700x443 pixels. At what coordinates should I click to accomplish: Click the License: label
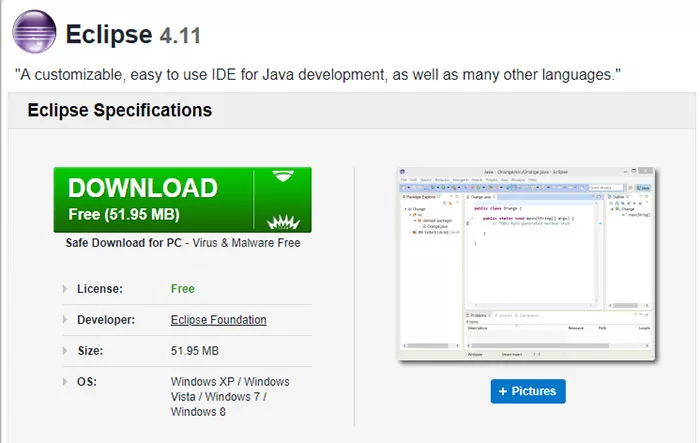[x=100, y=289]
